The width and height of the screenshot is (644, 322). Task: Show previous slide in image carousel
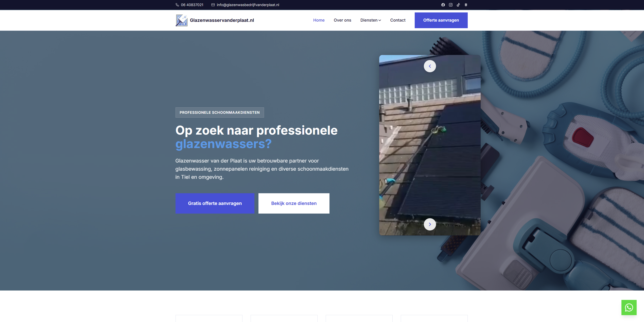pos(430,66)
